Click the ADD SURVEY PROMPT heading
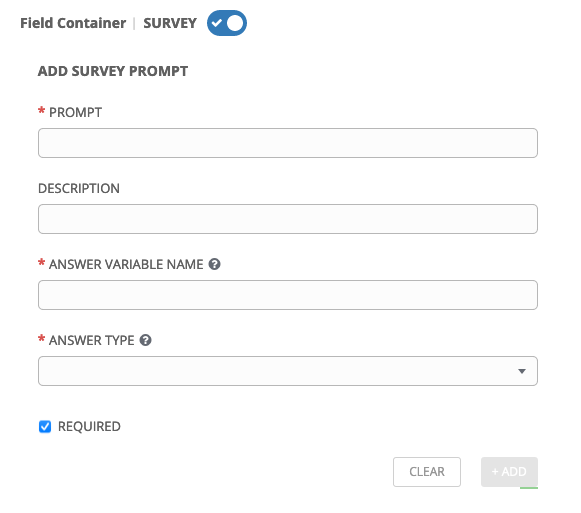The width and height of the screenshot is (581, 513). (x=113, y=71)
